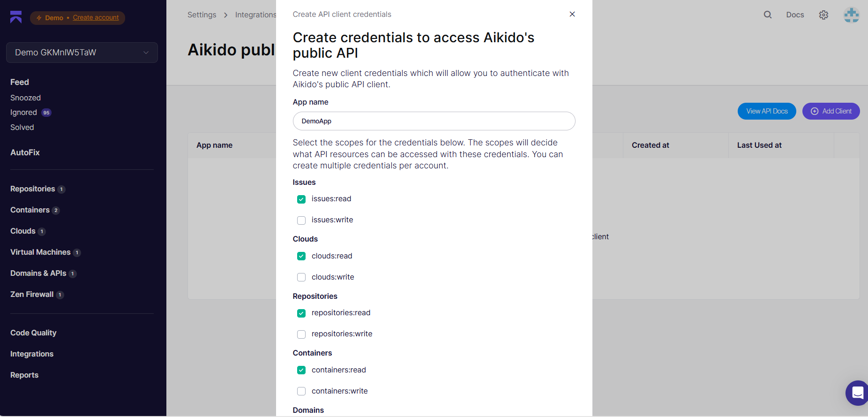The height and width of the screenshot is (417, 868).
Task: Enable the containers:write scope
Action: [x=301, y=391]
